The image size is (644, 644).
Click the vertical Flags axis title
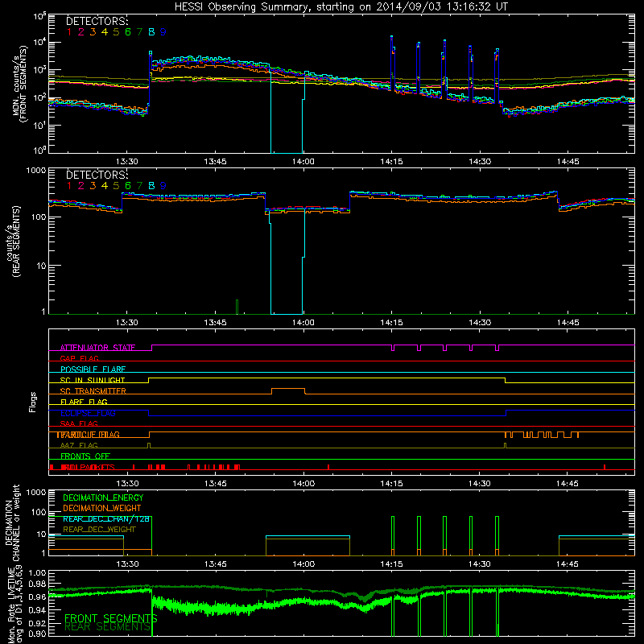pyautogui.click(x=33, y=402)
